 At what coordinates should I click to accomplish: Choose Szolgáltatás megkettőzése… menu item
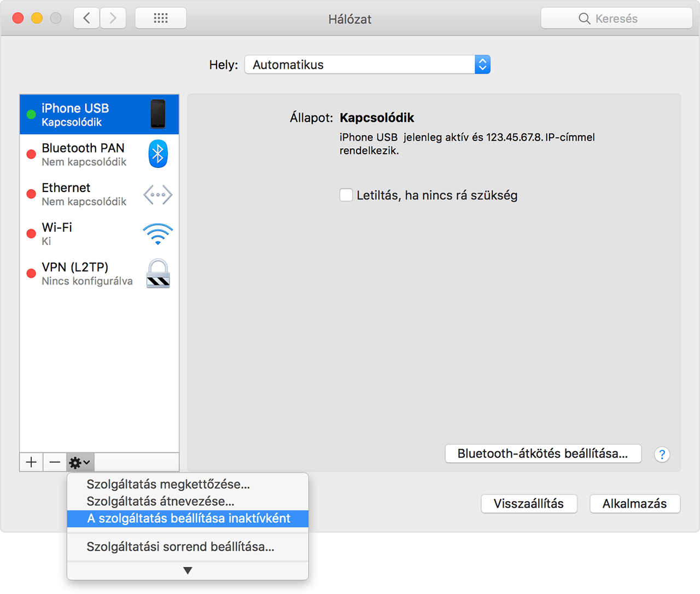[188, 484]
